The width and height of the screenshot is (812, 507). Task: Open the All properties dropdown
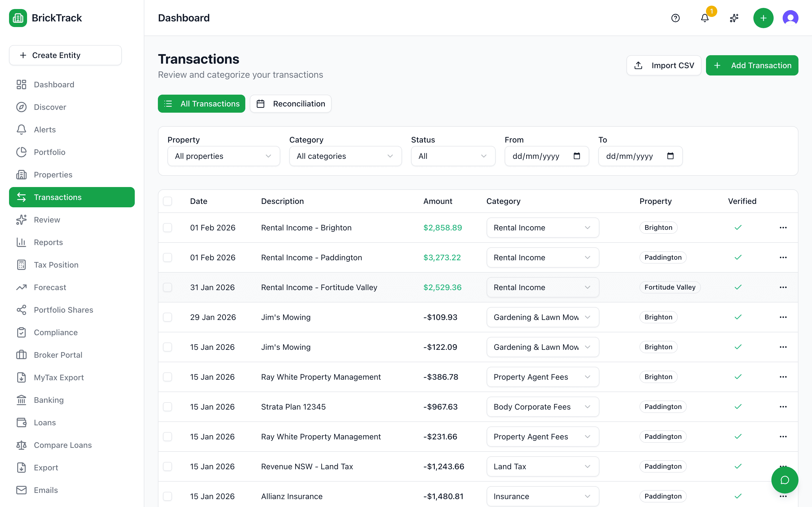pyautogui.click(x=224, y=156)
